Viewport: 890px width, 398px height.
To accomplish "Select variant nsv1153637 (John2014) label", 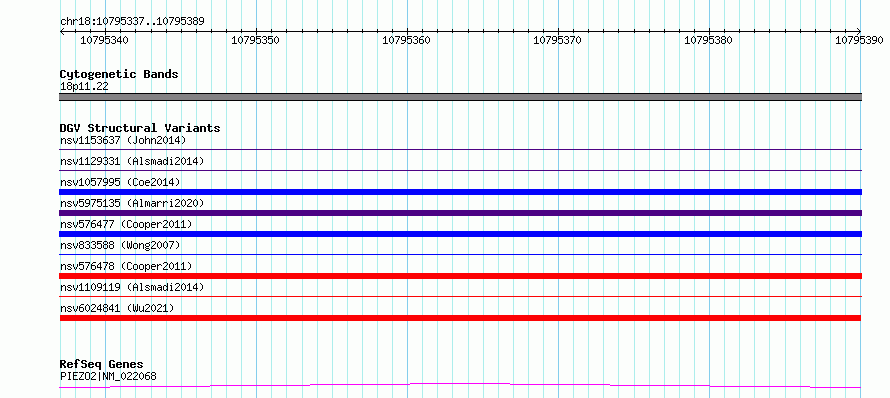I will pos(123,140).
